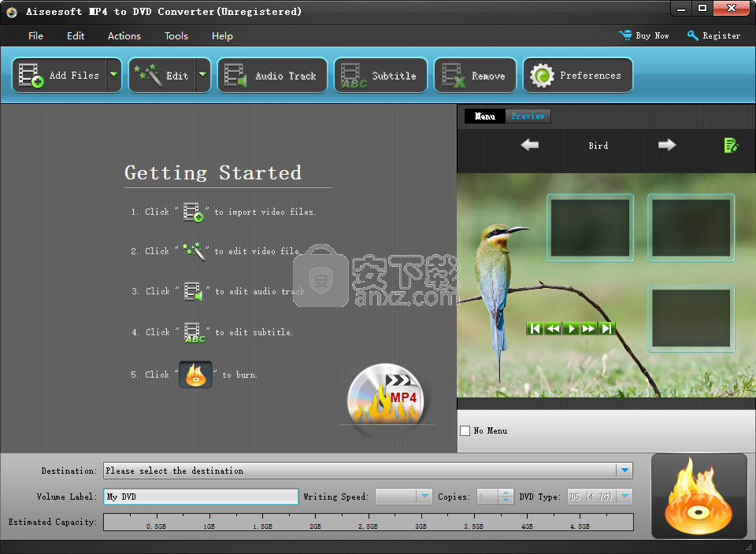Click the audio track icon in step 3
Viewport: 756px width, 554px height.
194,291
